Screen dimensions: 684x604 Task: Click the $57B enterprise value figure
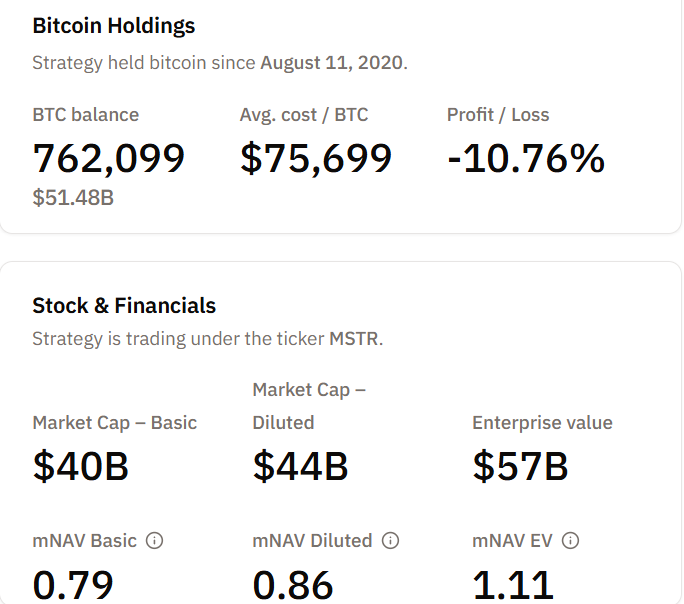(x=520, y=467)
